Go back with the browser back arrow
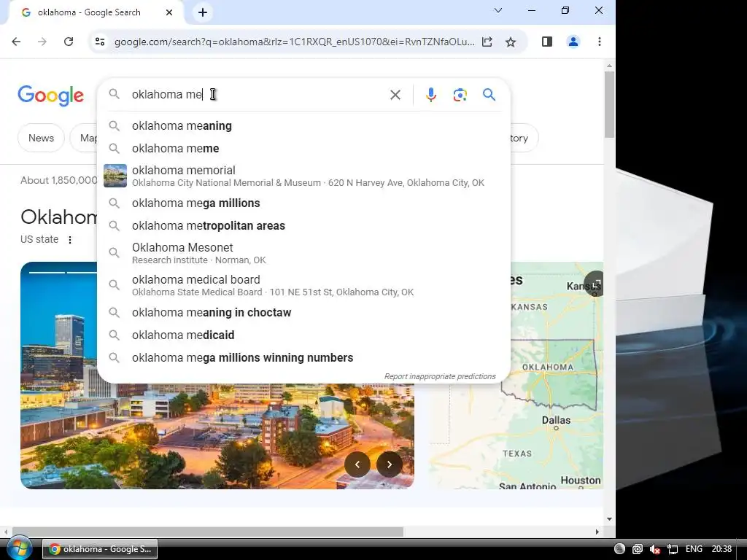 [x=16, y=42]
